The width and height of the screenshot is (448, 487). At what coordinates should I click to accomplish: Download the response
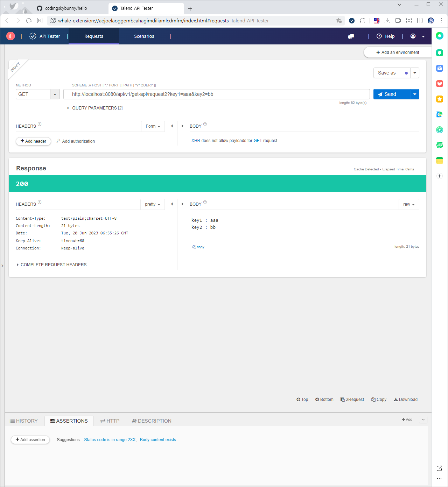pyautogui.click(x=406, y=400)
